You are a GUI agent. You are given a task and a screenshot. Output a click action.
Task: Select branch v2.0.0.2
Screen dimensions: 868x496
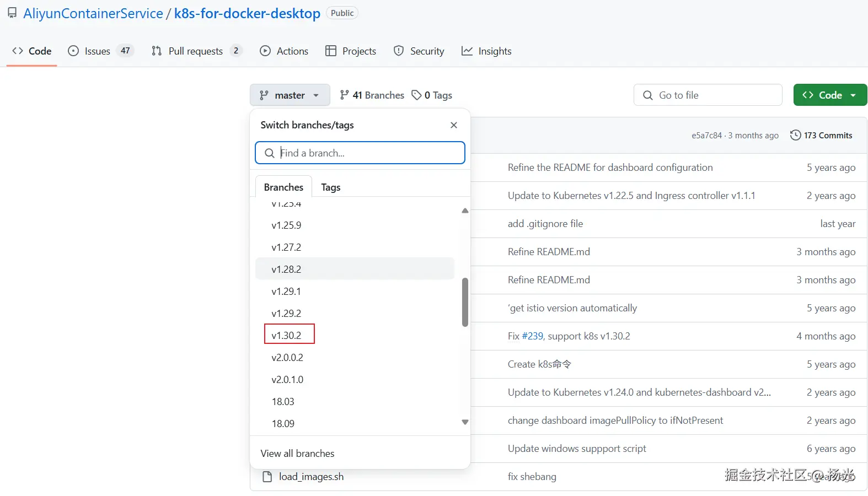point(355,358)
